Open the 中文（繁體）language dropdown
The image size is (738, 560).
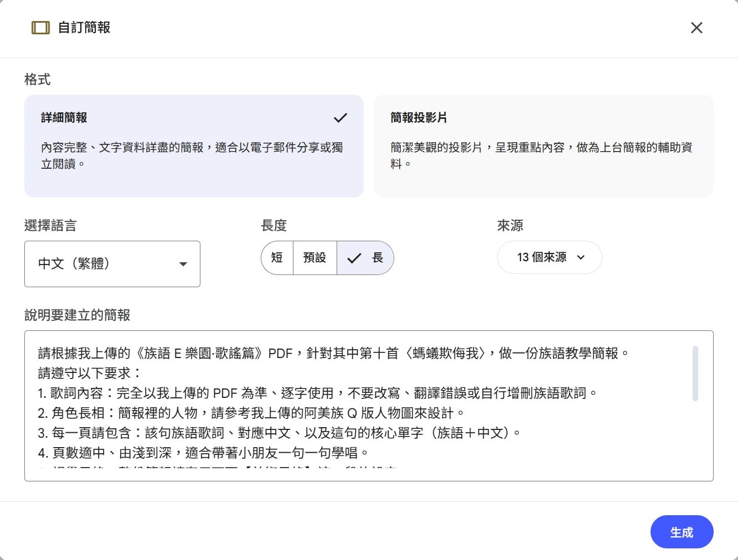coord(112,264)
